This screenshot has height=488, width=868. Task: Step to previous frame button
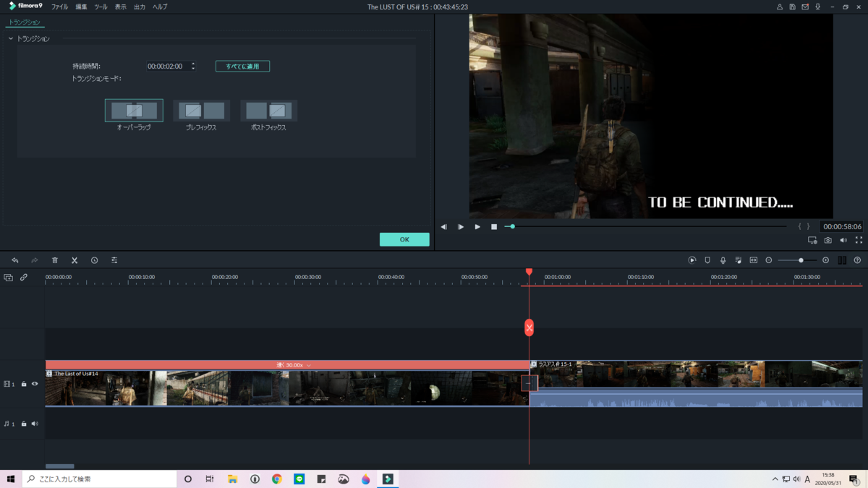[x=444, y=227]
